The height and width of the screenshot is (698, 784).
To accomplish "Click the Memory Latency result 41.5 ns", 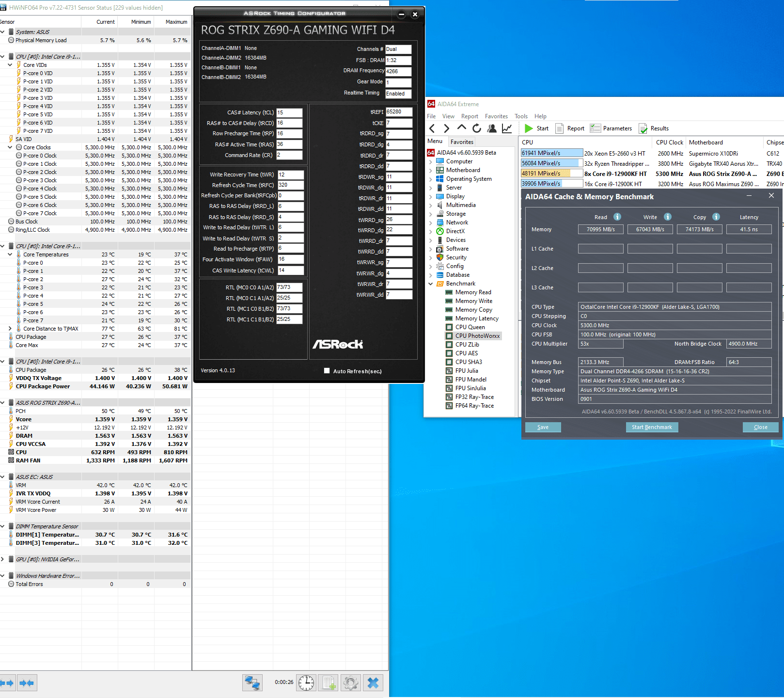I will tap(749, 229).
